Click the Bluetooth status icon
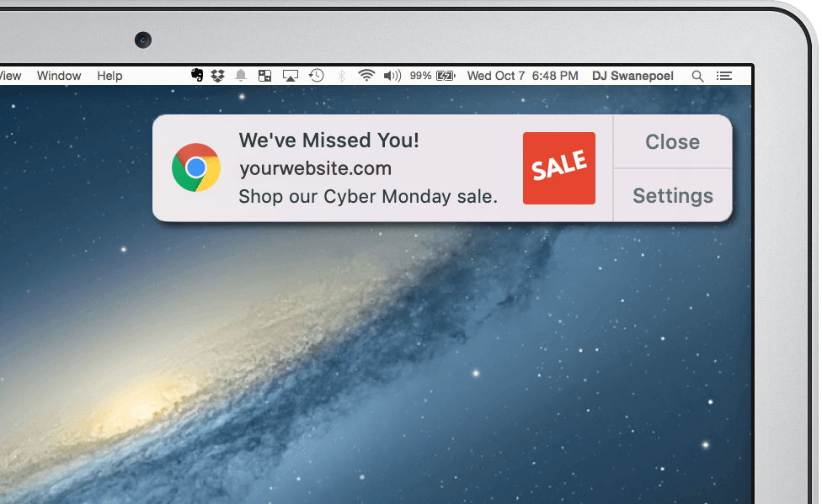 [x=341, y=76]
